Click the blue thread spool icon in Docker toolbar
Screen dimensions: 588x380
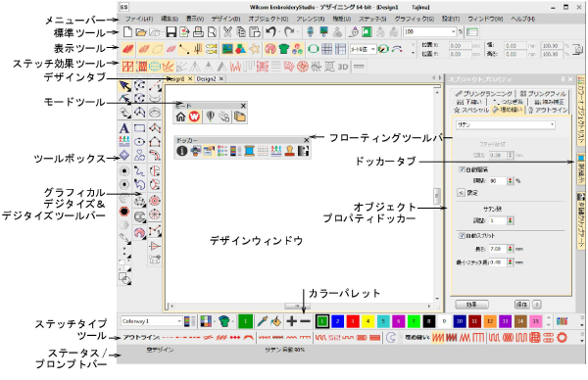pos(249,151)
